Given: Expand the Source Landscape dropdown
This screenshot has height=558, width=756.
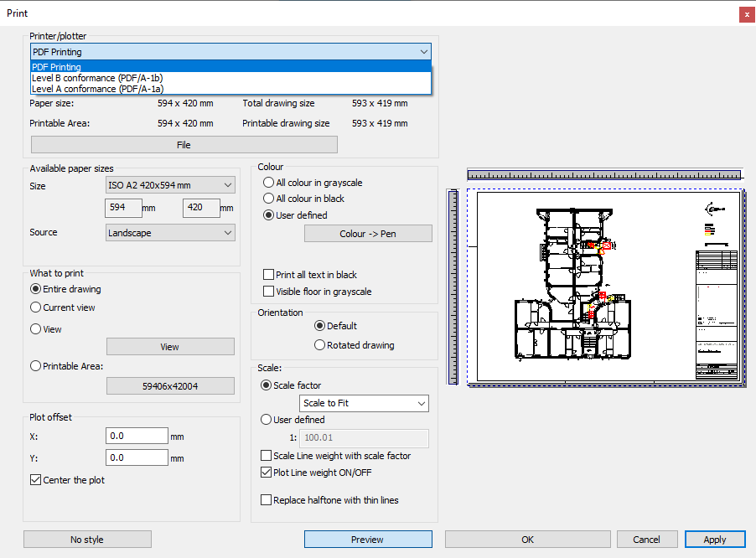Looking at the screenshot, I should [x=170, y=233].
